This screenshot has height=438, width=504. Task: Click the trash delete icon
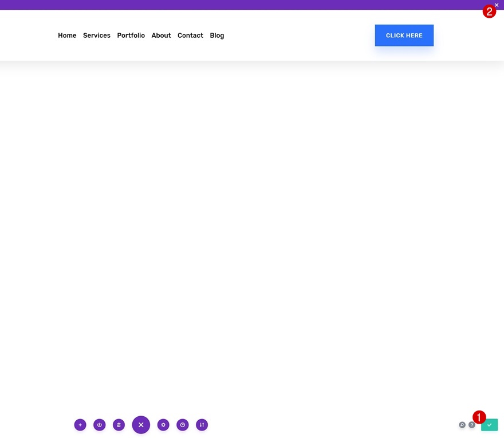[x=119, y=425]
